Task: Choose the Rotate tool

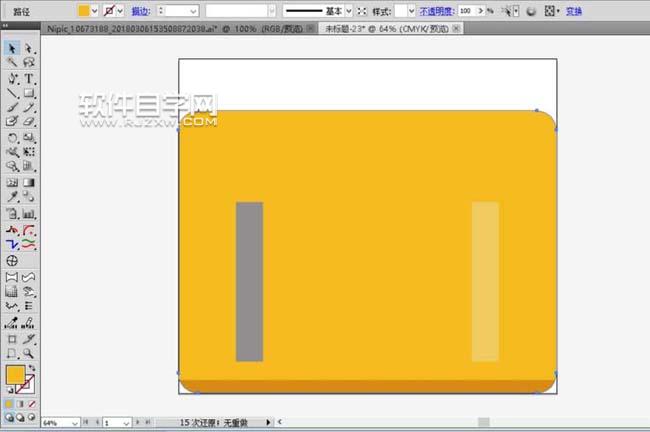Action: (x=12, y=137)
